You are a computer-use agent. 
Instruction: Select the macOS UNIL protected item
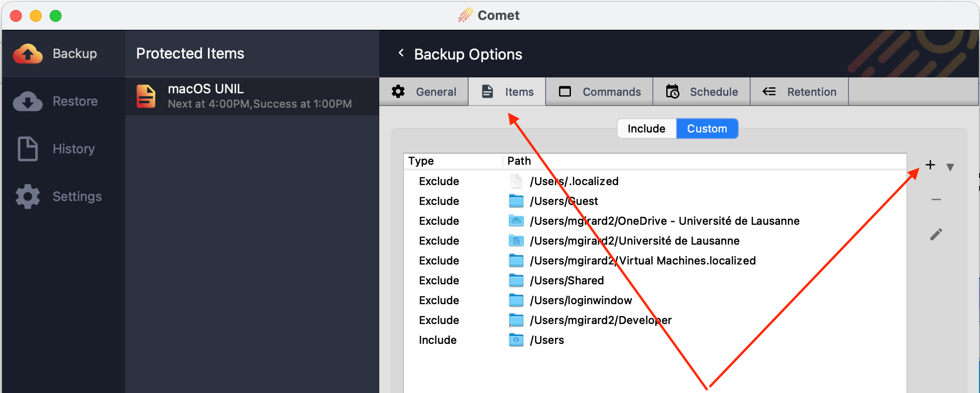[x=252, y=96]
